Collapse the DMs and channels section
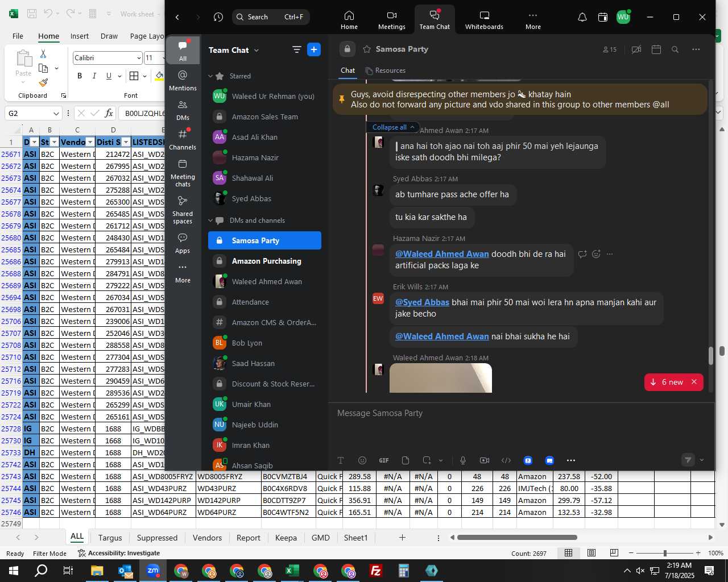The image size is (728, 582). pos(210,221)
